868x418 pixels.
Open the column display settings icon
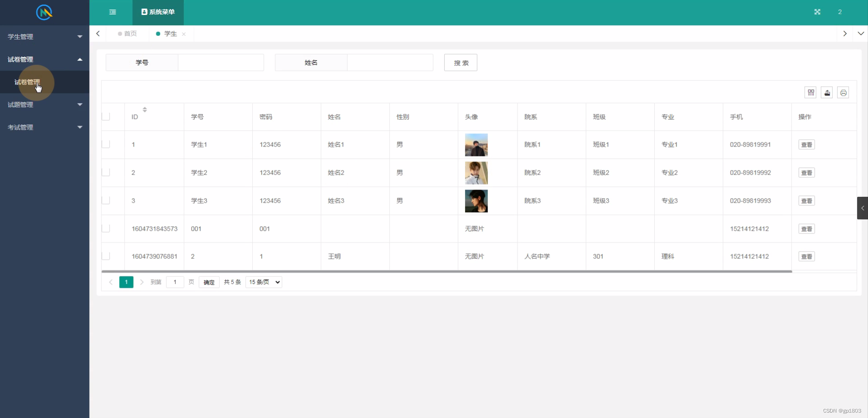(x=810, y=92)
